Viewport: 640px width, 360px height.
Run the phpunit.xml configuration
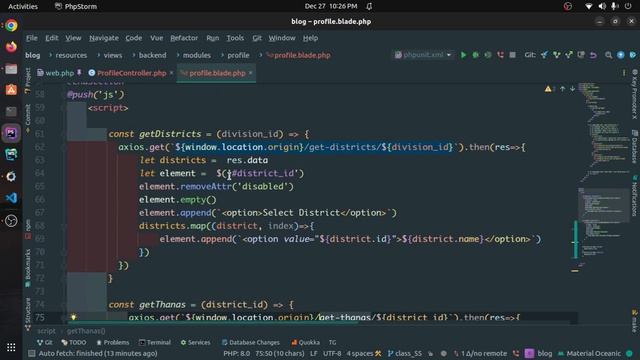point(463,55)
